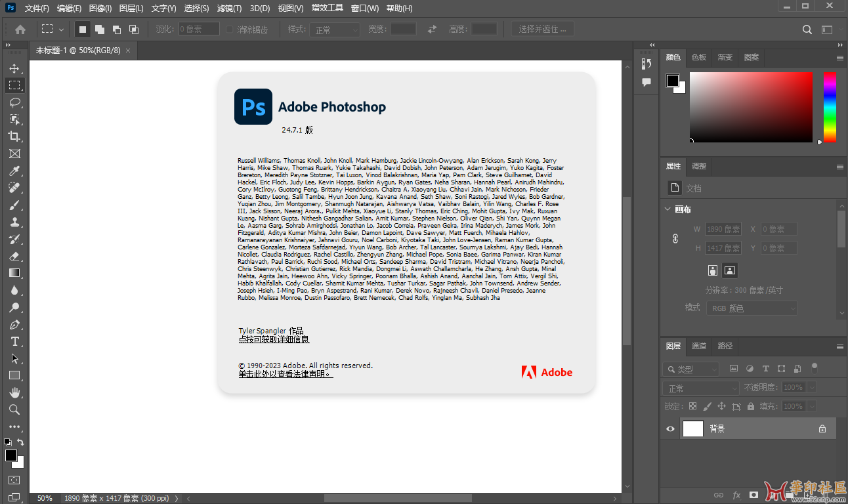Select the Lasso tool

(14, 102)
